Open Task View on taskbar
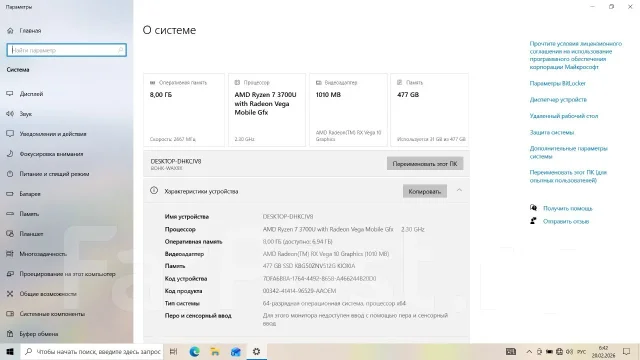The width and height of the screenshot is (640, 360). (173, 351)
